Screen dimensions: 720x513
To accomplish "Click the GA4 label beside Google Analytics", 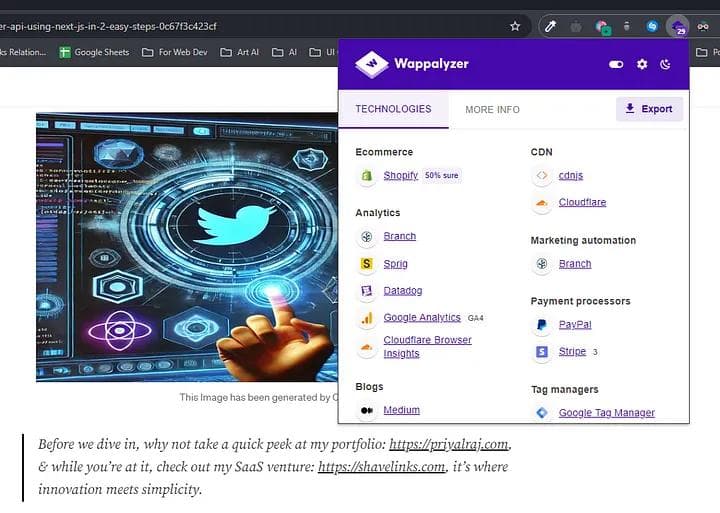I will tap(475, 318).
